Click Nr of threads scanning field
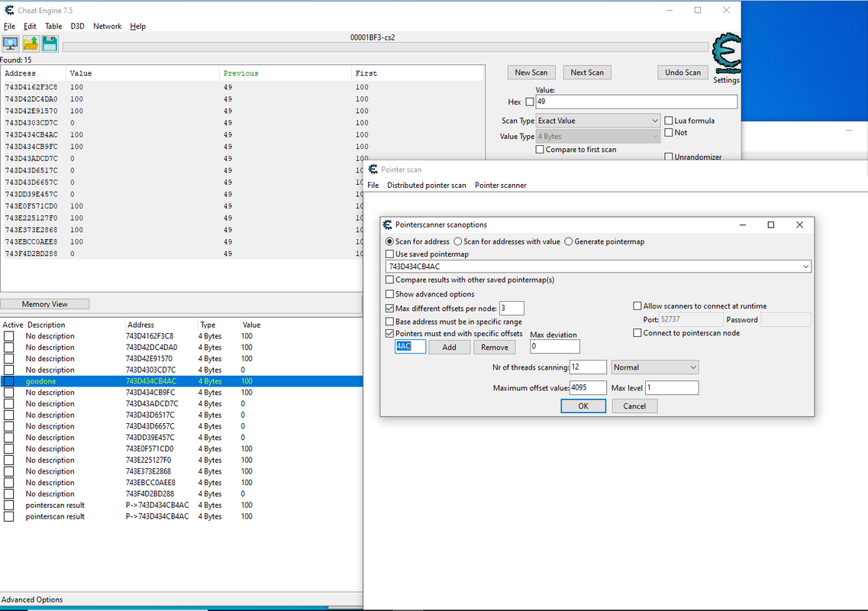The height and width of the screenshot is (611, 868). 588,367
